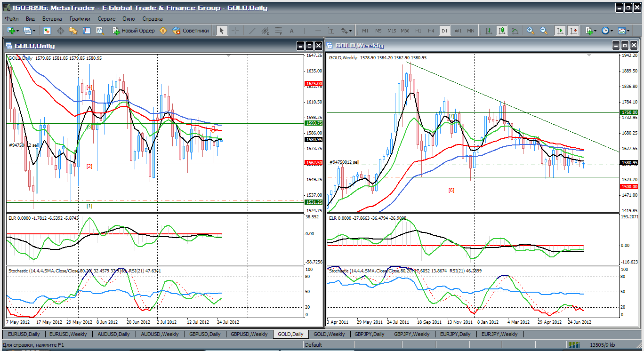
Task: Click the Templates icon
Action: pos(622,31)
